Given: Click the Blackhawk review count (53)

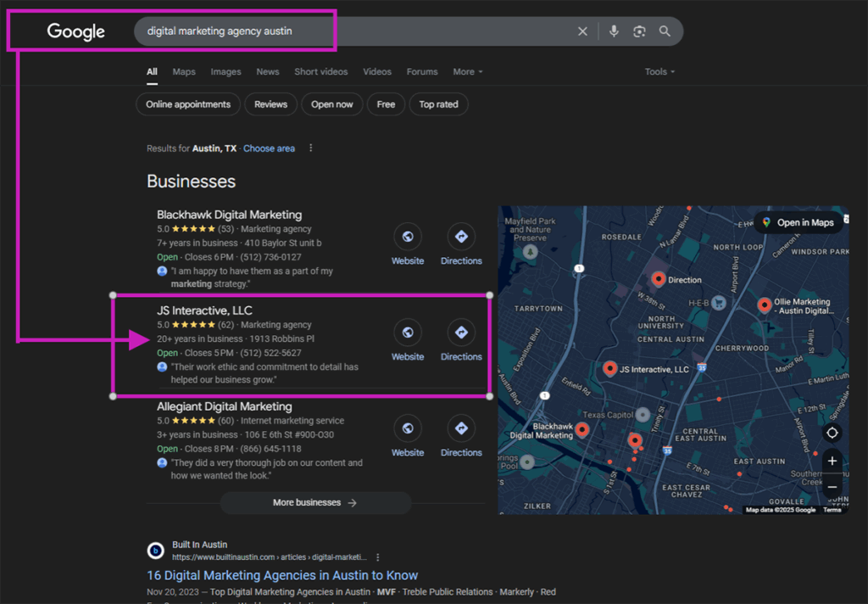Looking at the screenshot, I should (225, 229).
